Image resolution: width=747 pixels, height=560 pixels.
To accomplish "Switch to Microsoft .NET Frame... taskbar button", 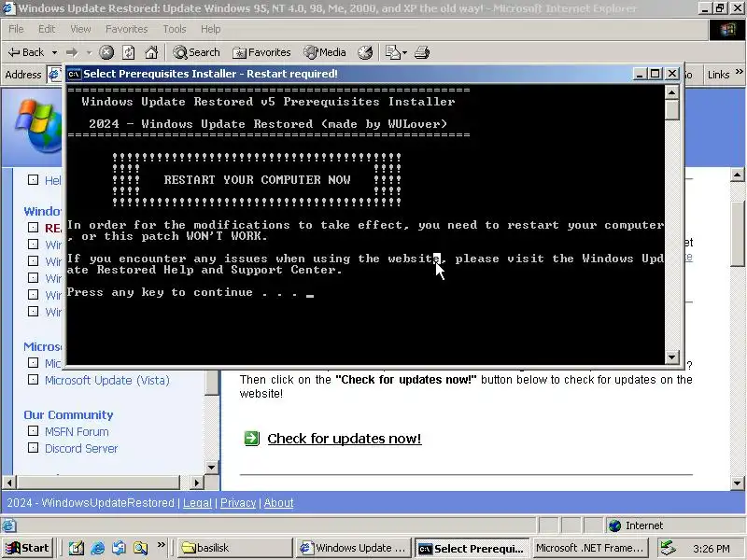I will (x=590, y=548).
